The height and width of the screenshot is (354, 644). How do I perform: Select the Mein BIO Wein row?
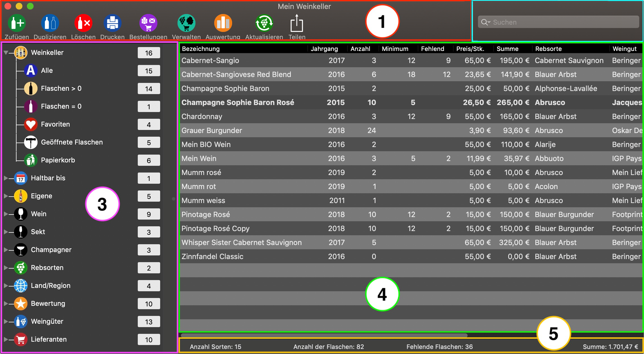point(411,145)
